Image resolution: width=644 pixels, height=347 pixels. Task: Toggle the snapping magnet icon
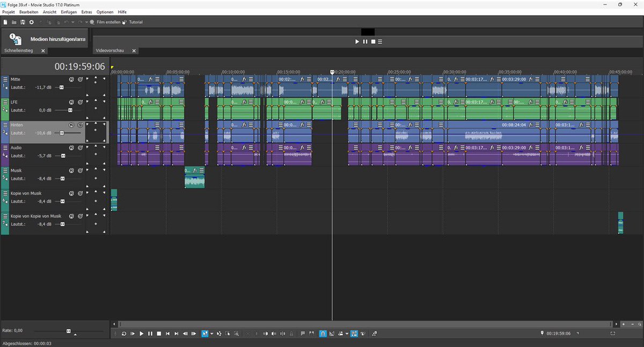(323, 334)
